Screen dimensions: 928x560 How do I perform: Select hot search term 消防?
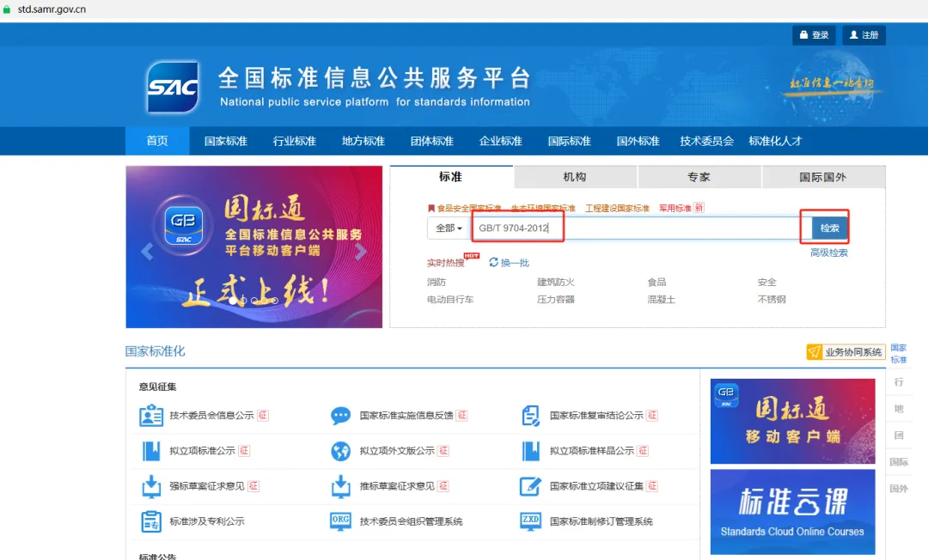coord(437,282)
